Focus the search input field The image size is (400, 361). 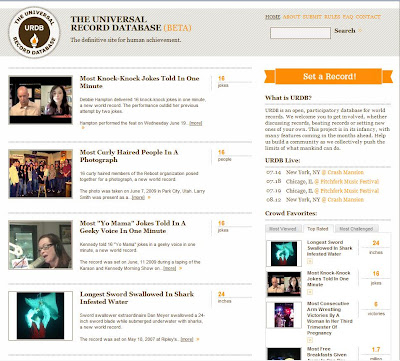tap(300, 33)
